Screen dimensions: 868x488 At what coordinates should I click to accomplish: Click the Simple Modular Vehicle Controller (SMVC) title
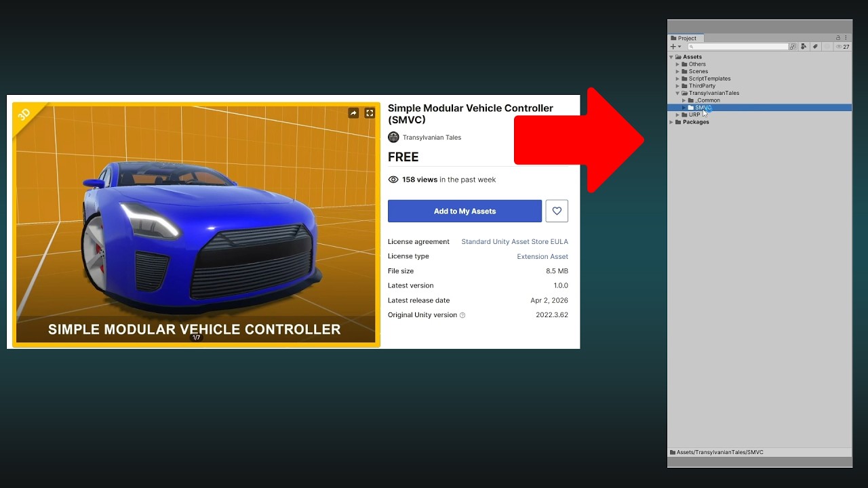(471, 114)
